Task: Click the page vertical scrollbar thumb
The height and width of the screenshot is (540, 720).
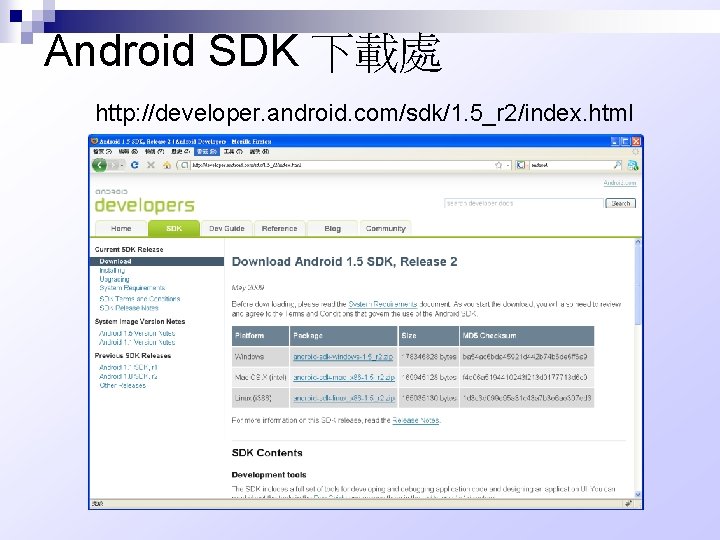Action: (x=638, y=285)
